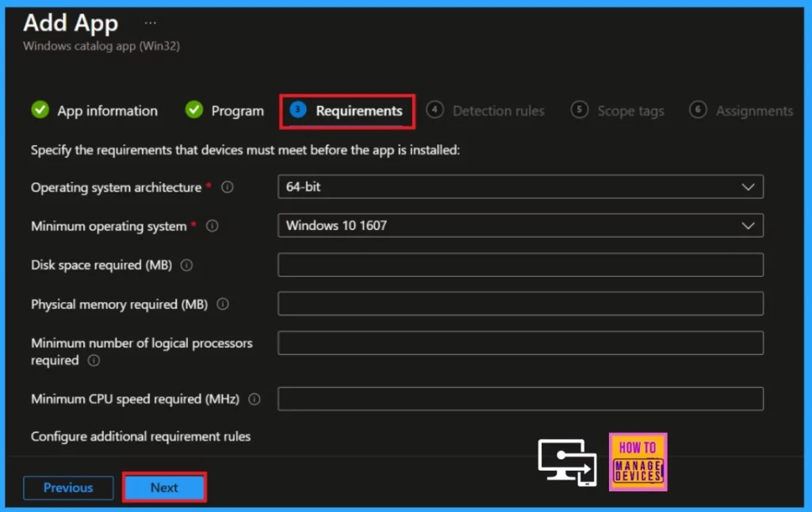This screenshot has height=512, width=812.
Task: Click info icon for logical processors required
Action: pyautogui.click(x=94, y=361)
